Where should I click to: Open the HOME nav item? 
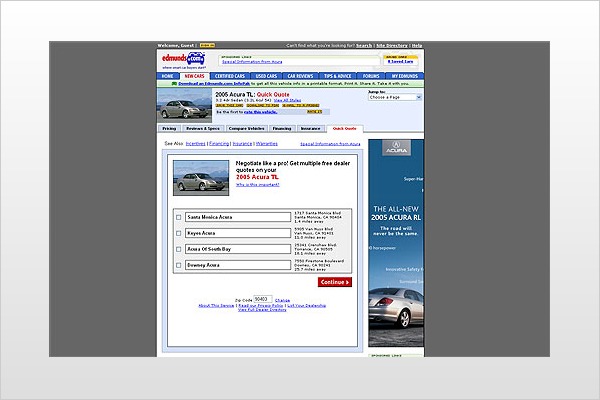click(168, 76)
